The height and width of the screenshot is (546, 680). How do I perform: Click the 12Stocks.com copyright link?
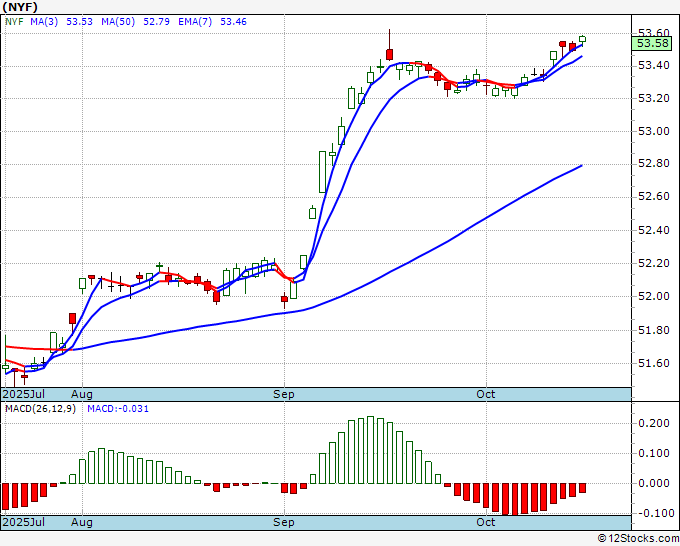point(638,539)
